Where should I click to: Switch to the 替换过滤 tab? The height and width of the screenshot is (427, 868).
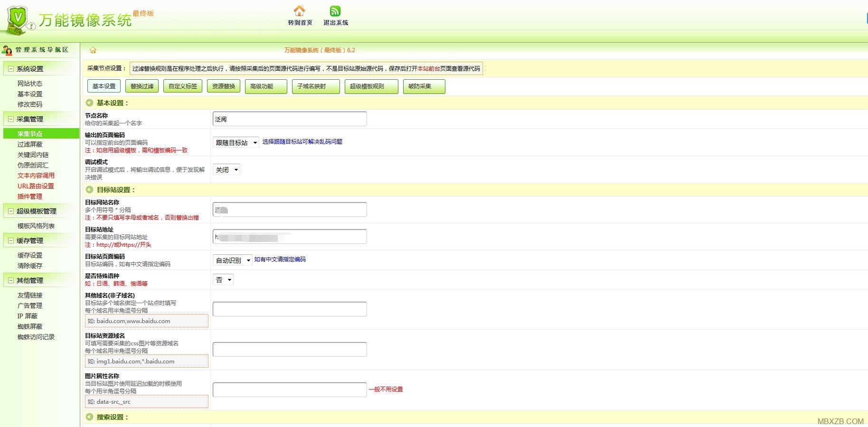click(142, 86)
